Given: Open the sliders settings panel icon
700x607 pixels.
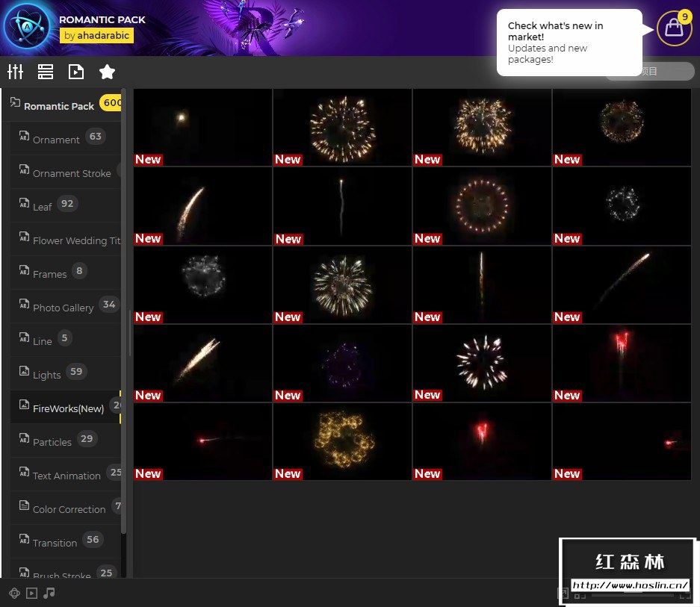Looking at the screenshot, I should coord(15,72).
